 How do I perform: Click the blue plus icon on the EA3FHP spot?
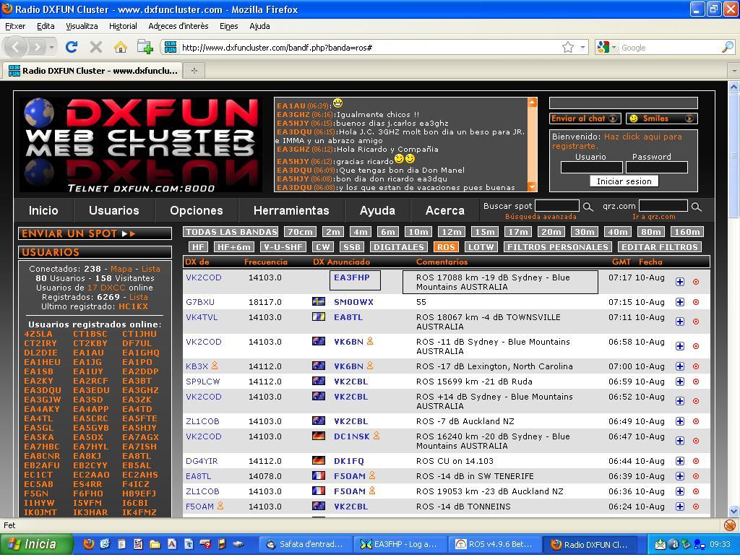(x=679, y=282)
